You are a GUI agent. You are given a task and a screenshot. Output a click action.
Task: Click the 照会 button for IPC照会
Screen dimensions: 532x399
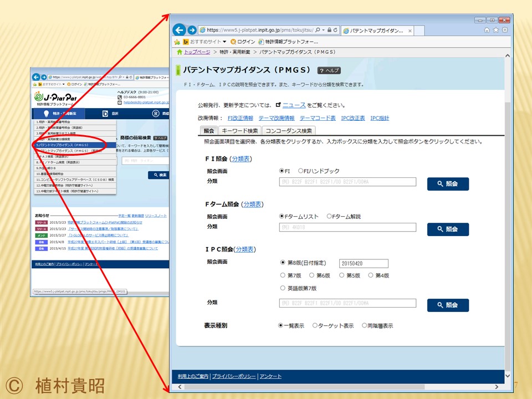pyautogui.click(x=448, y=305)
